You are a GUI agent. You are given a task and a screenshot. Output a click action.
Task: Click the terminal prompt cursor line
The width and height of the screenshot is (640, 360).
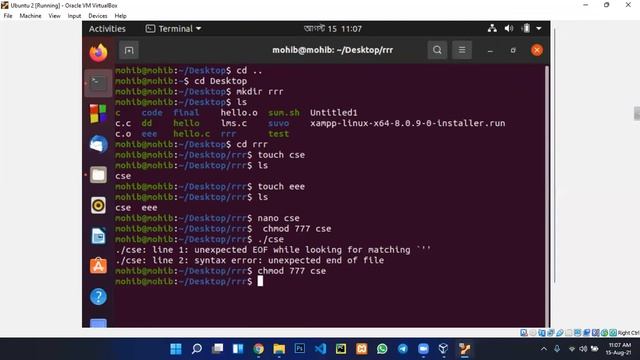click(189, 281)
